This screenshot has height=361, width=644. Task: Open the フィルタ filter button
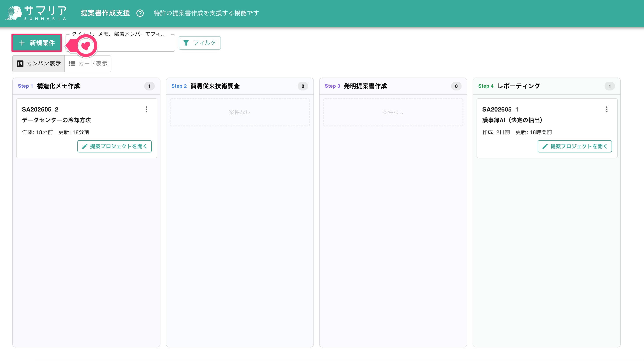[x=199, y=43]
